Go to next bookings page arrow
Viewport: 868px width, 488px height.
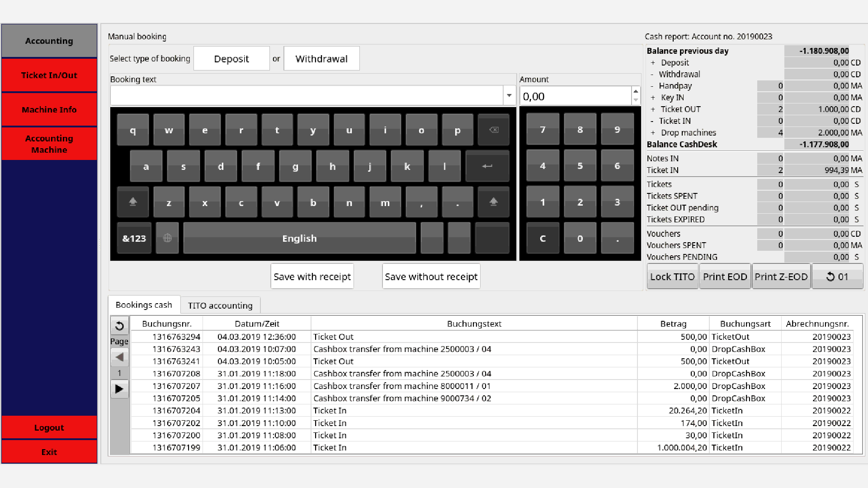coord(119,389)
